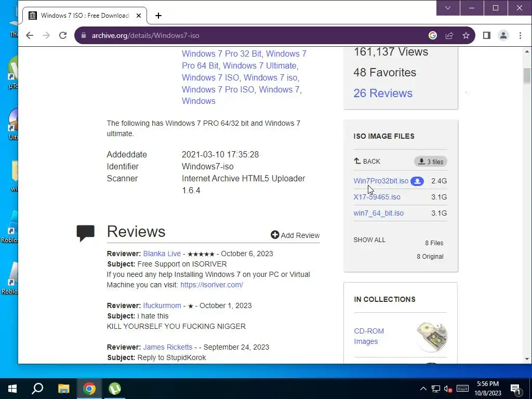The height and width of the screenshot is (399, 532).
Task: Click the page scrollbar up arrow
Action: [x=527, y=51]
